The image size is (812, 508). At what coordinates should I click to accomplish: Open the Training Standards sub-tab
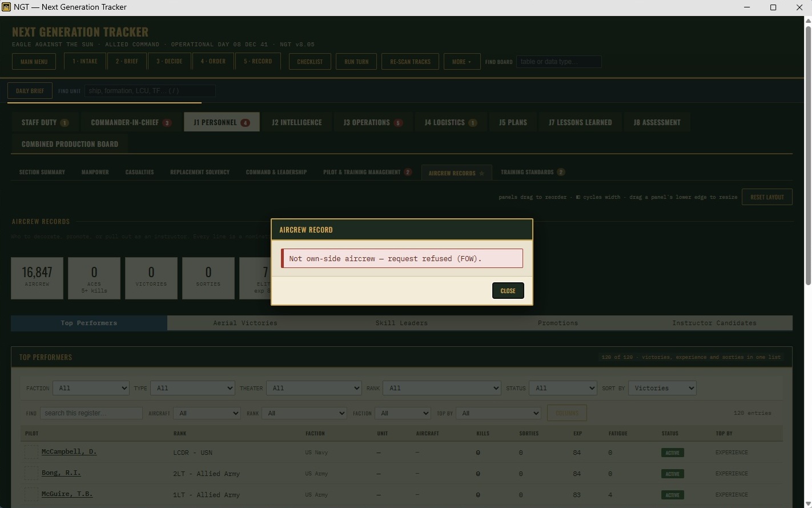coord(533,172)
